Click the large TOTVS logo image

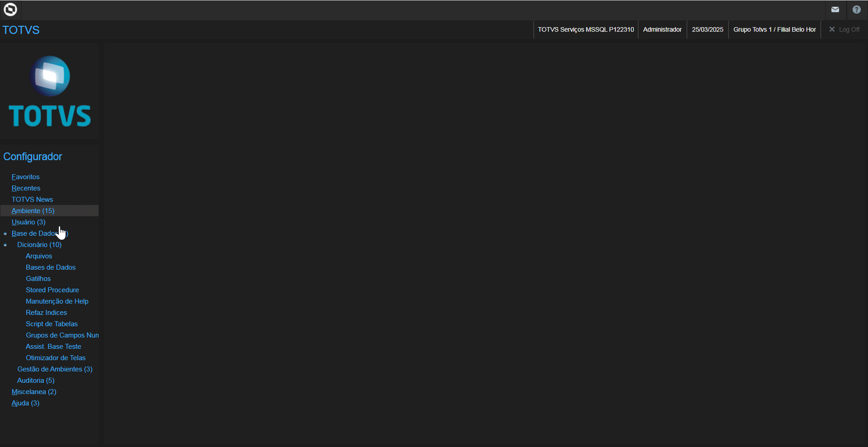coord(50,91)
